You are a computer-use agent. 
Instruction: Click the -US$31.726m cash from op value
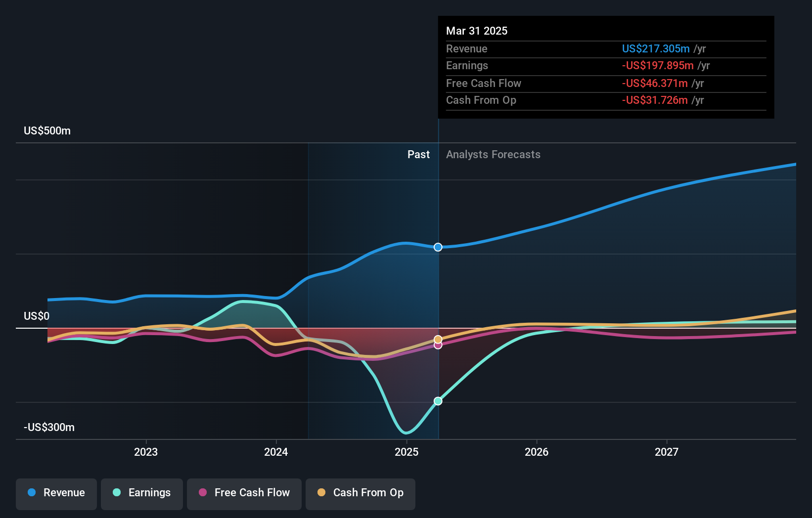pos(655,100)
